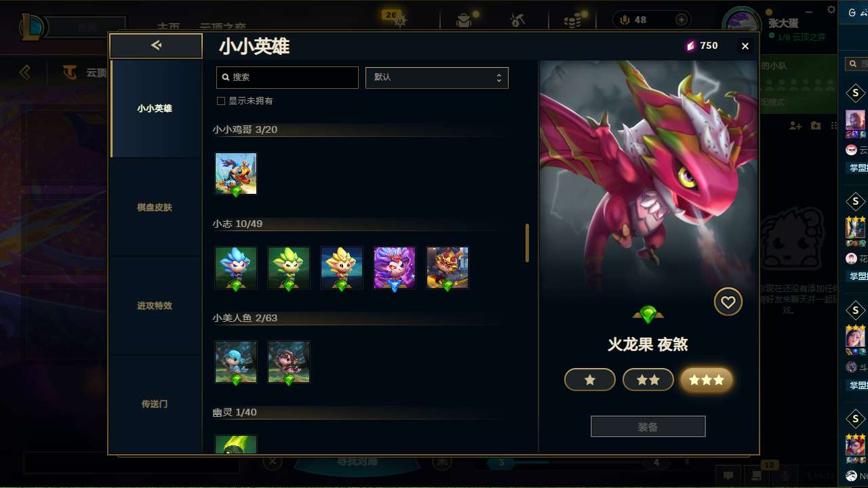Click the little legends list scrollbar
Screen dimensions: 868x488
tap(527, 243)
